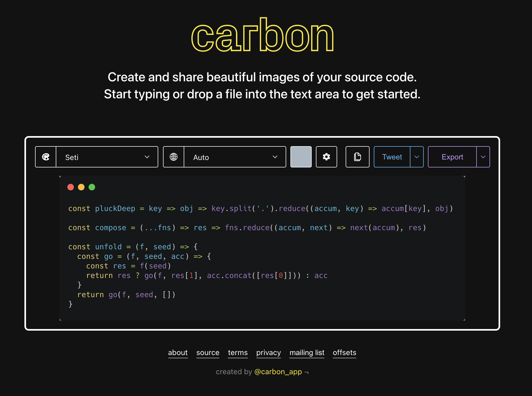The width and height of the screenshot is (532, 396).
Task: Open the mailing list link
Action: click(x=307, y=353)
